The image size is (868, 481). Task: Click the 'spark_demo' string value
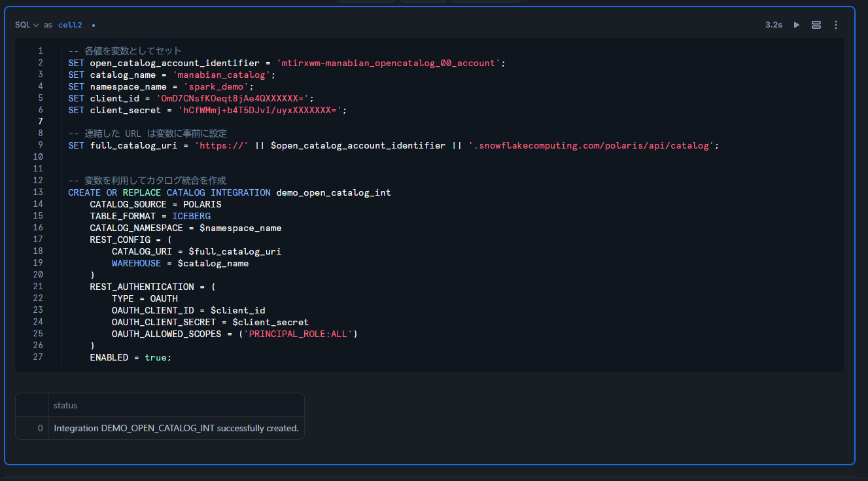click(216, 86)
